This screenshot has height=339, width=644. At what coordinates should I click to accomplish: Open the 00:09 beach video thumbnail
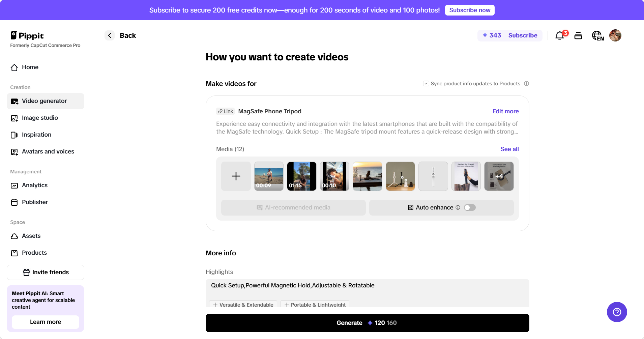point(268,176)
